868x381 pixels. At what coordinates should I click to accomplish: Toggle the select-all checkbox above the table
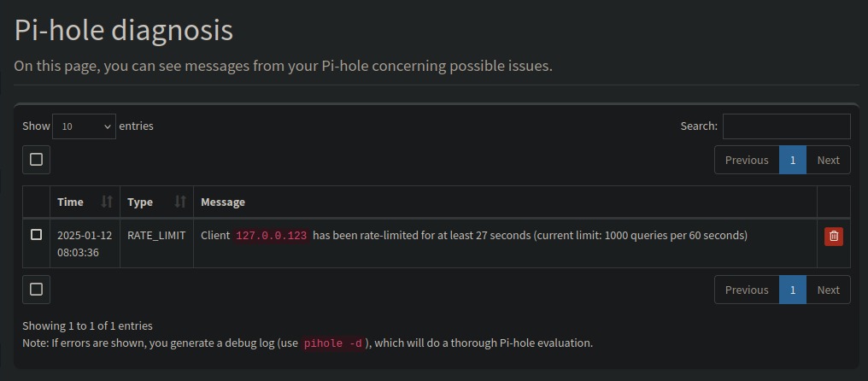click(36, 160)
